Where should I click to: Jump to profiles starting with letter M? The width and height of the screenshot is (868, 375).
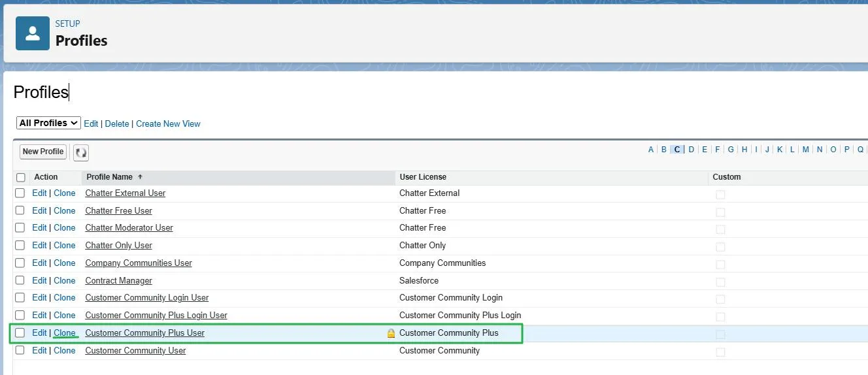coord(805,150)
